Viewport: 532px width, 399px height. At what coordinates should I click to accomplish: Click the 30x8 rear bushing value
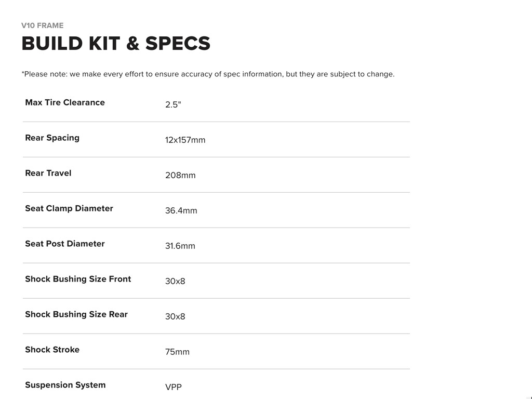pos(175,316)
